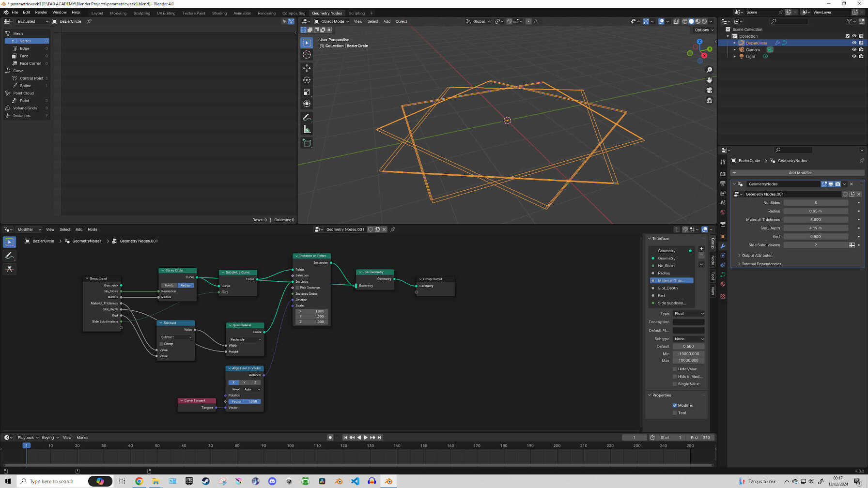Select the Measure tool in viewport toolbar

pos(307,129)
